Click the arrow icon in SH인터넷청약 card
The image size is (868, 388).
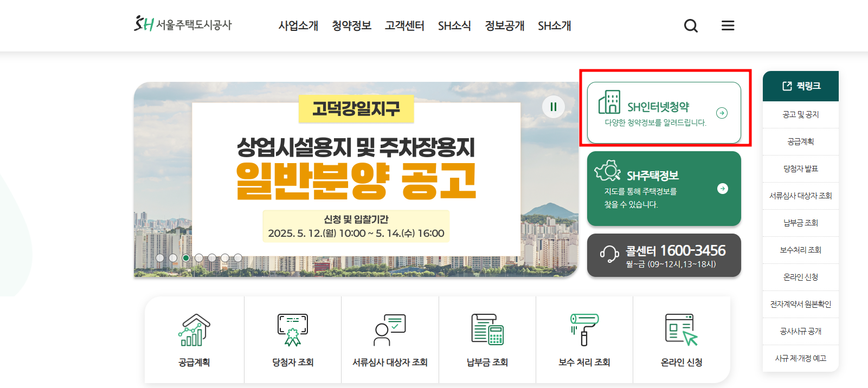722,113
